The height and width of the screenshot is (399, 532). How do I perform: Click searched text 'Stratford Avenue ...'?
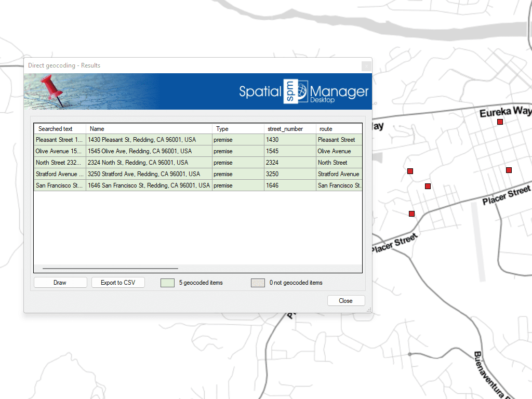tap(60, 174)
